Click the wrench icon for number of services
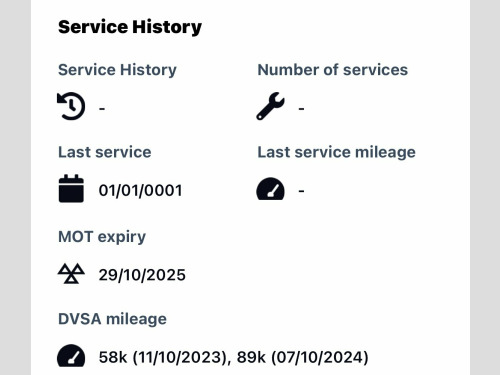The width and height of the screenshot is (500, 375). [x=270, y=106]
